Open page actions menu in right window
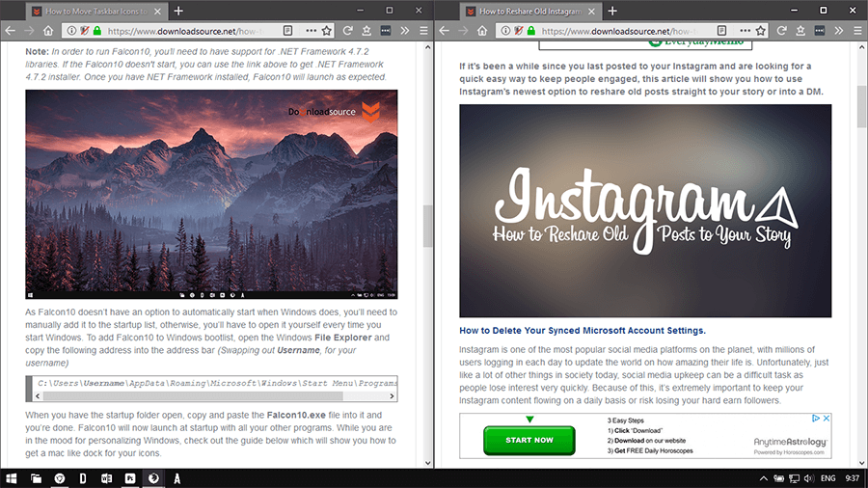 pyautogui.click(x=746, y=31)
